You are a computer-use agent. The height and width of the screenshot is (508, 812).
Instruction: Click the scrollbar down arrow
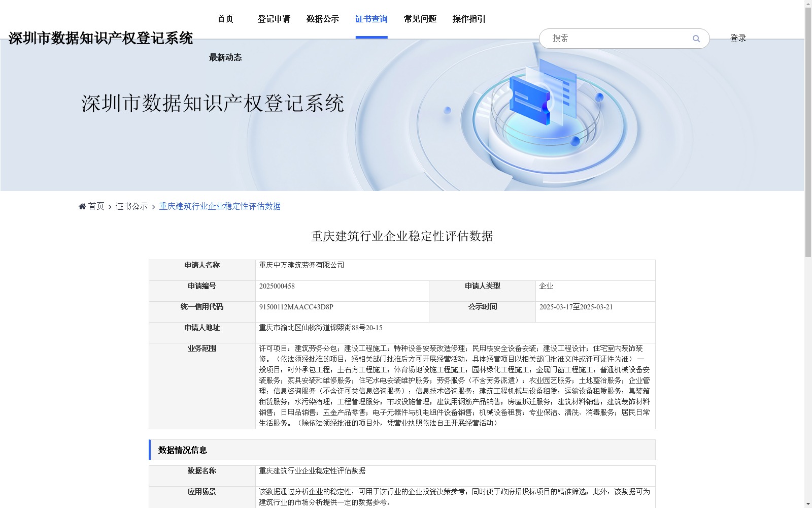click(808, 504)
